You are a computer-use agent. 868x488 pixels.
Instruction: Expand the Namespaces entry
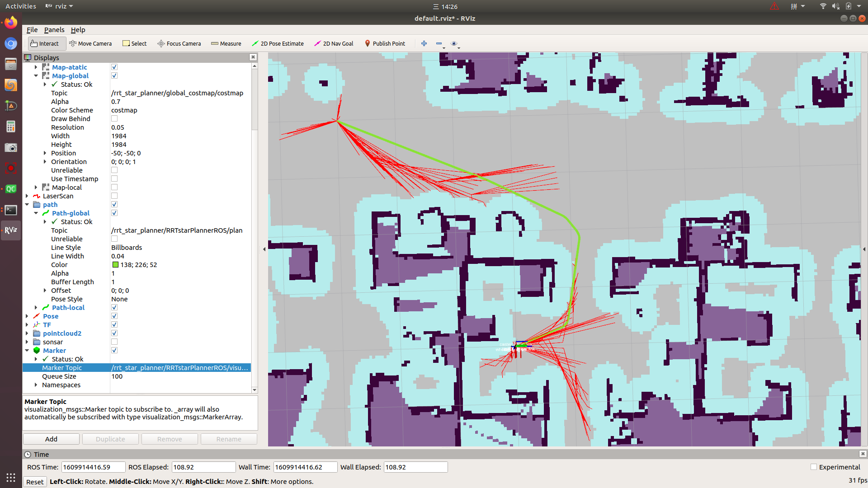tap(36, 385)
